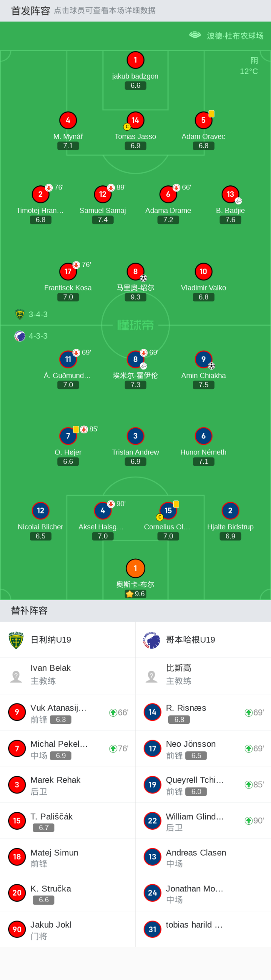The width and height of the screenshot is (271, 980).
Task: Tap the Žilina crest next to 3-4-3
Action: coord(20,314)
